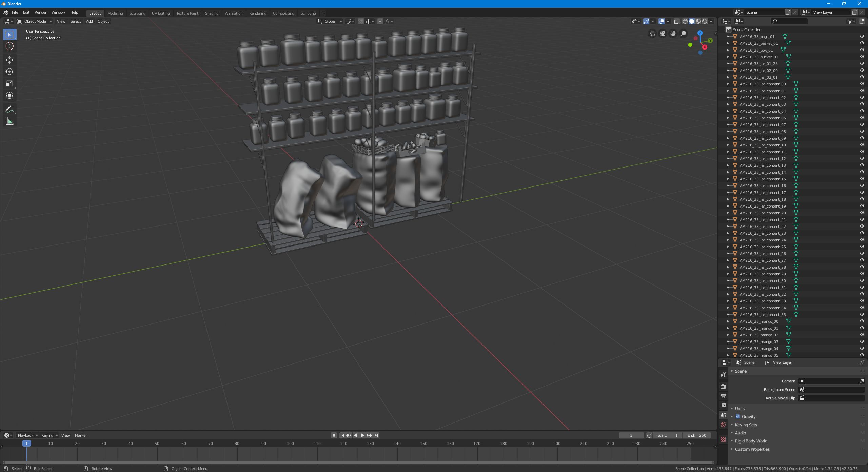Select the Move tool in the toolbar

(x=9, y=60)
